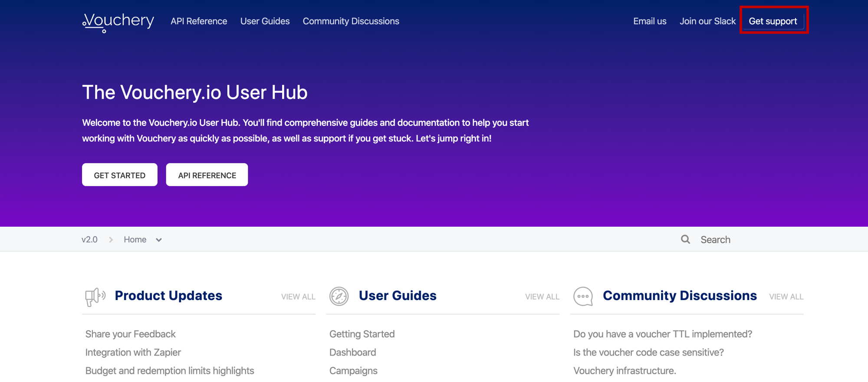Click the Product Updates megaphone icon
Screen dimensions: 868x382
[x=95, y=297]
